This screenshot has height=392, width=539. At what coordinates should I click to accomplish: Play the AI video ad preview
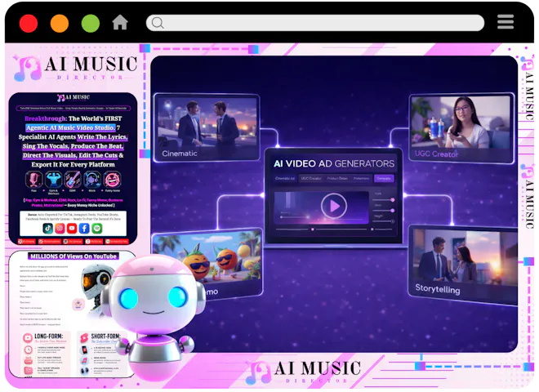click(x=333, y=206)
